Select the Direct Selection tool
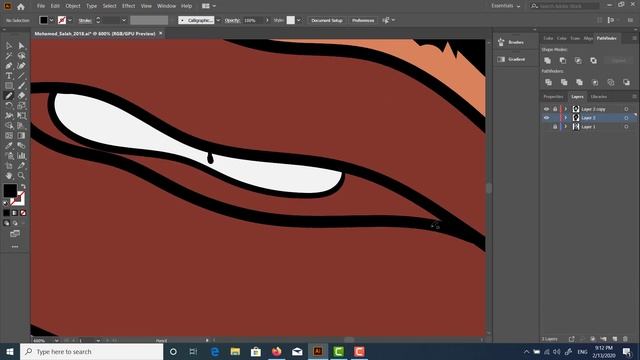This screenshot has width=640, height=360. click(x=22, y=46)
